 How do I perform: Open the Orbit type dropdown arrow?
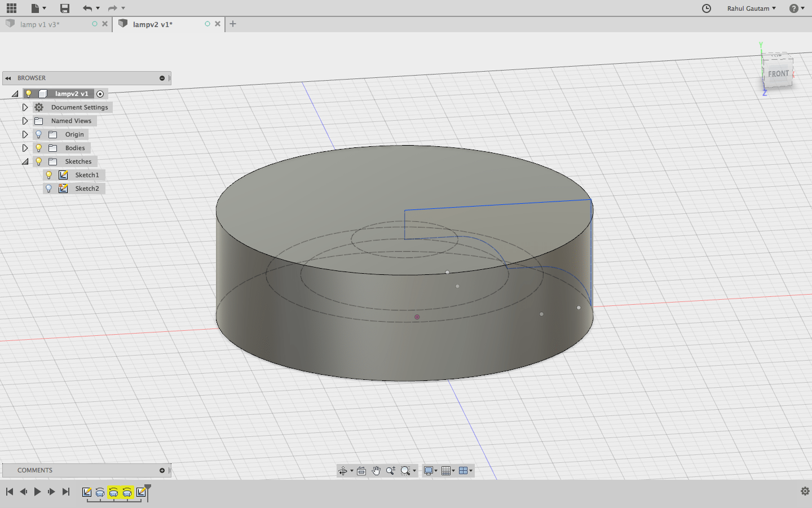(352, 471)
